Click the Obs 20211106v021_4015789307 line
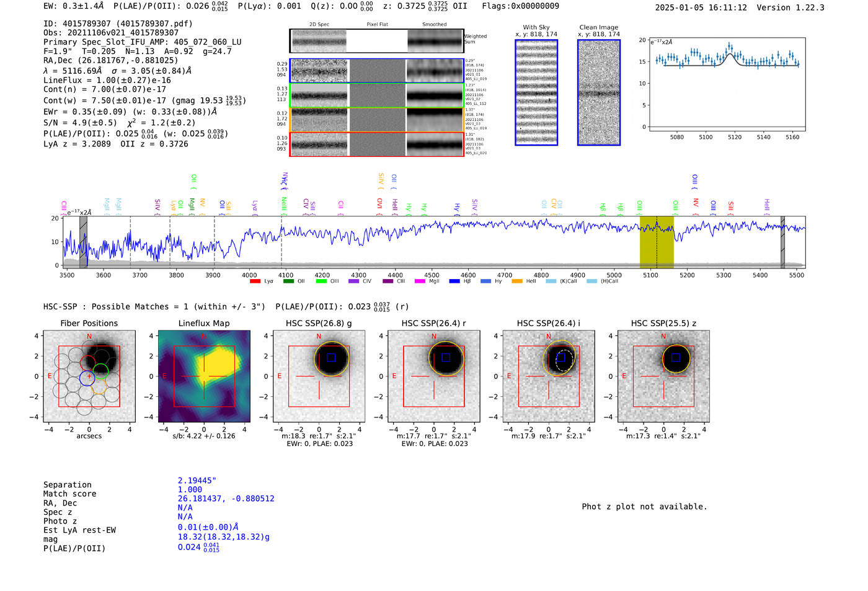This screenshot has height=591, width=868. [111, 33]
